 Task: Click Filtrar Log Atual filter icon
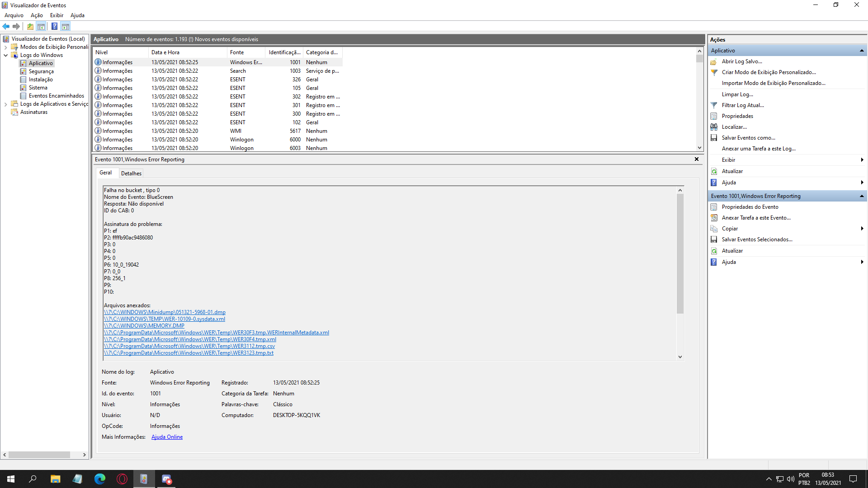coord(714,105)
